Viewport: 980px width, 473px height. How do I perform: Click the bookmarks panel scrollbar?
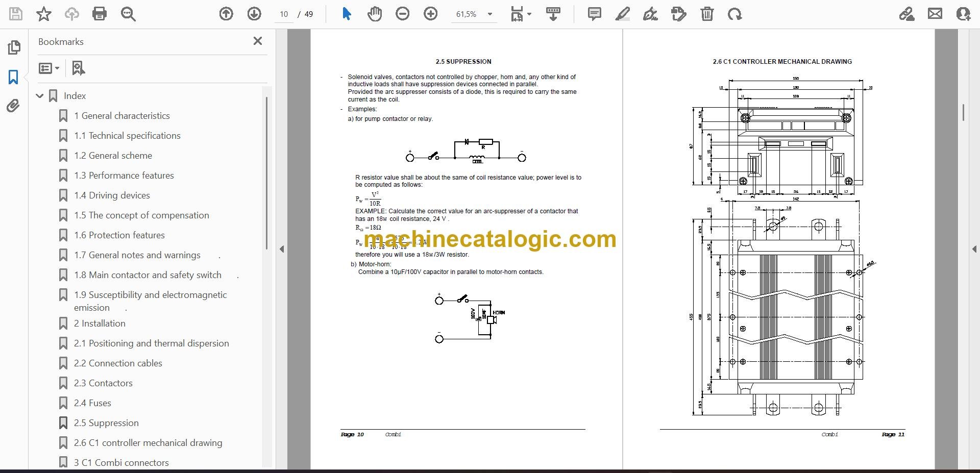point(266,173)
